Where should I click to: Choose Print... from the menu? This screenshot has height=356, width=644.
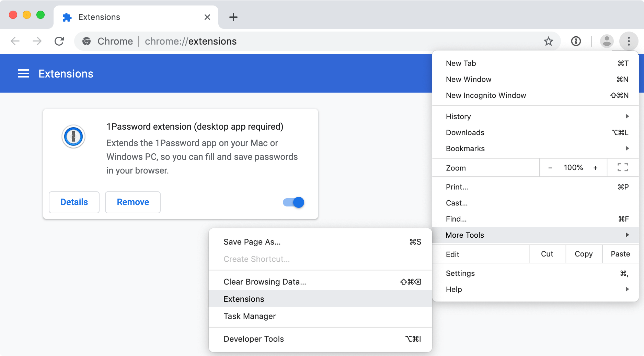(536, 187)
